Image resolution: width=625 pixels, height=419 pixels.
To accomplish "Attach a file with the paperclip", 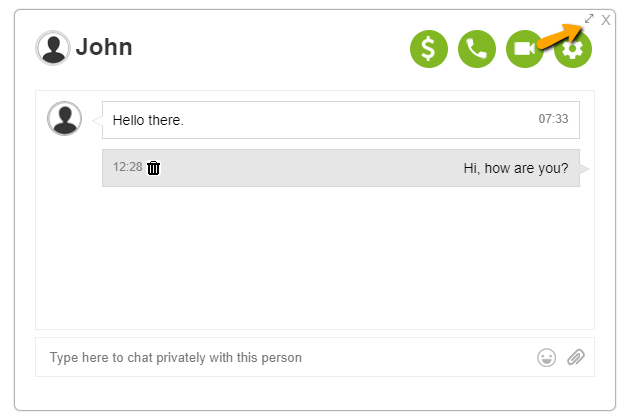I will click(576, 357).
